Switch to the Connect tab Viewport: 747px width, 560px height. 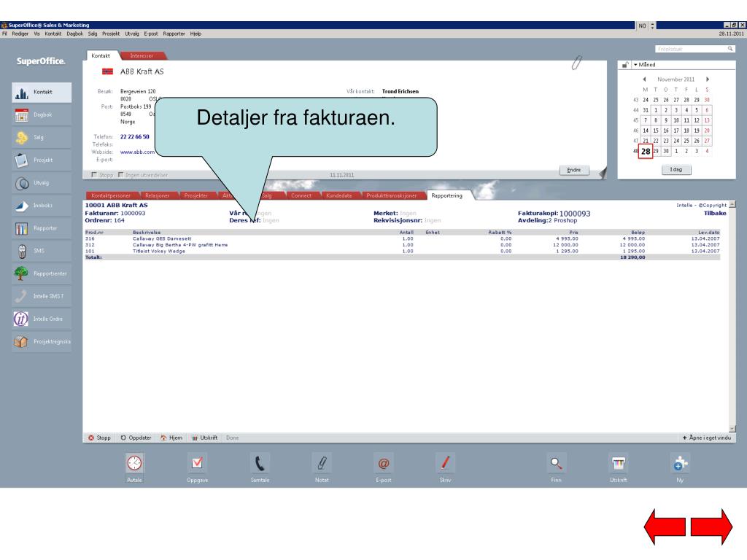(301, 195)
